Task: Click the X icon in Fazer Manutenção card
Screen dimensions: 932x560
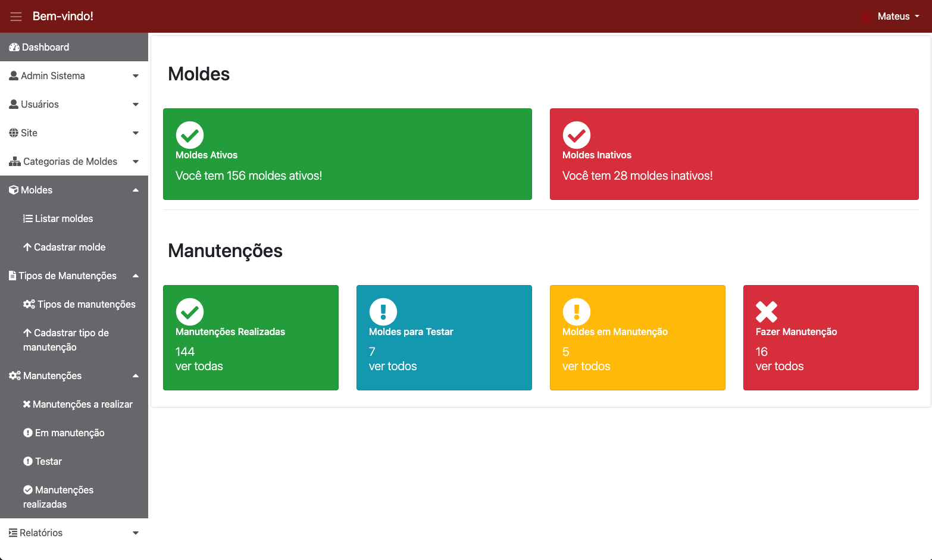Action: coord(767,312)
